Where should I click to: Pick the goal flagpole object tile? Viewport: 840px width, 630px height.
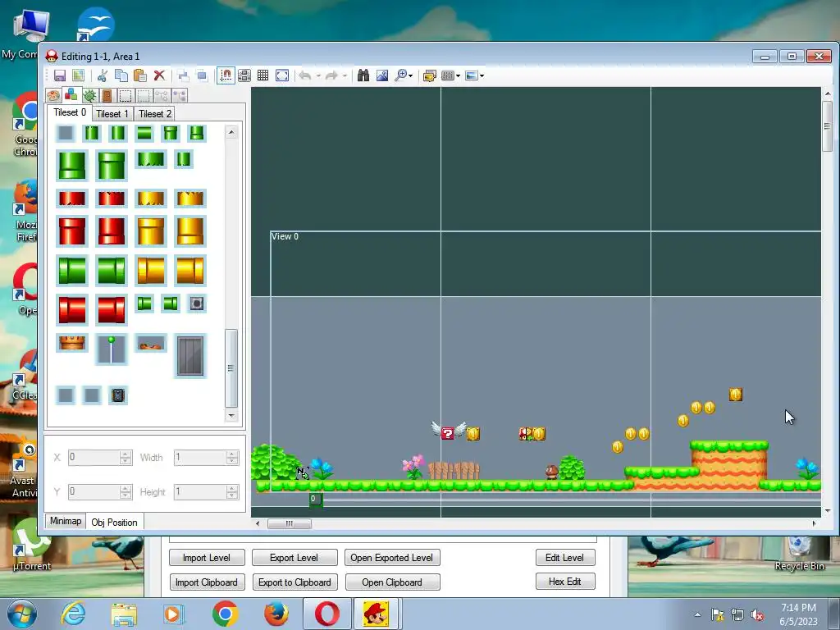click(x=112, y=349)
